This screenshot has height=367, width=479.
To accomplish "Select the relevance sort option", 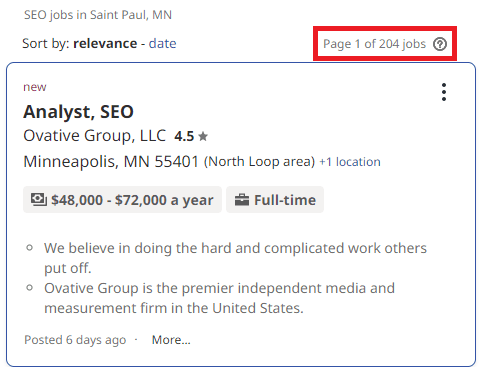I will (105, 43).
